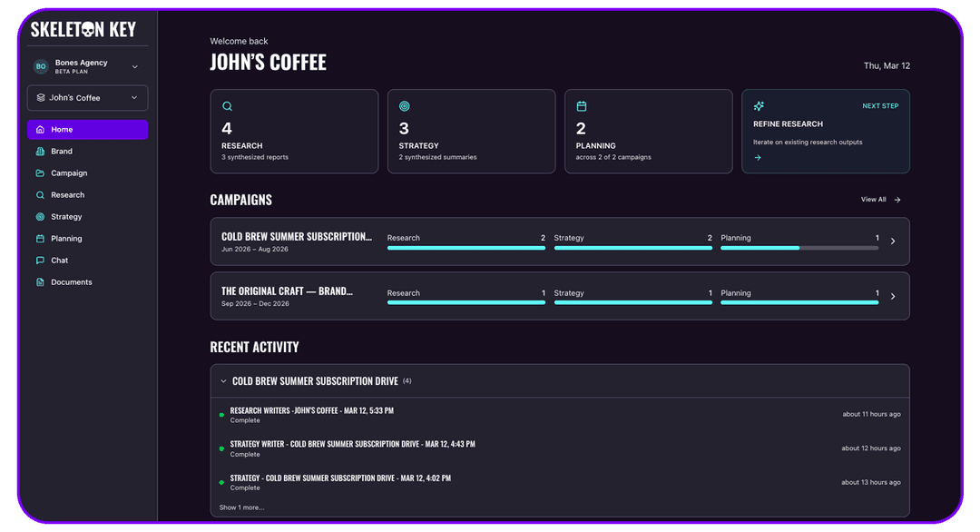
Task: Collapse Cold Brew Summer Subscription Drive activity
Action: [x=223, y=381]
